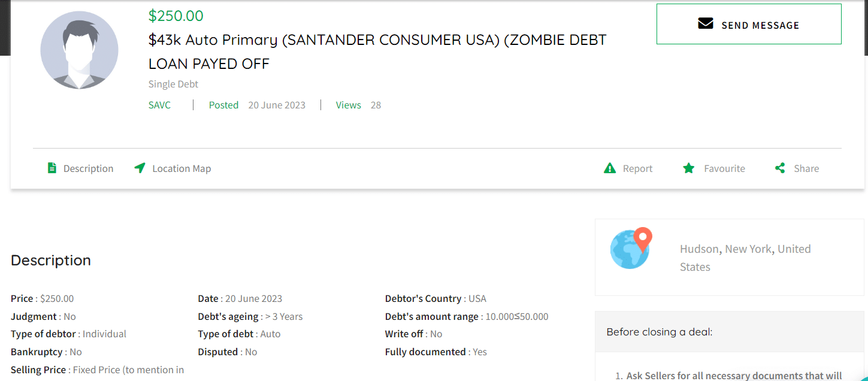
Task: Click Hudson, New York, United States location
Action: (745, 258)
